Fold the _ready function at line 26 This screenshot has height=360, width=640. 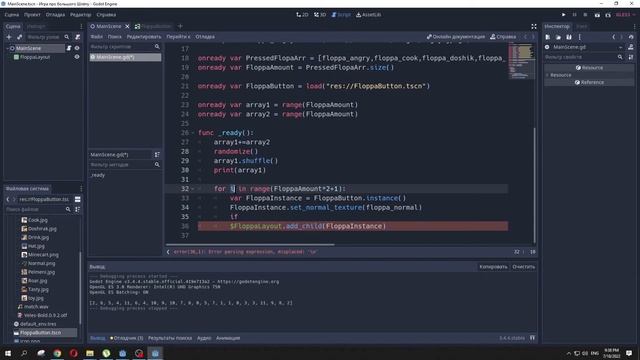[193, 133]
